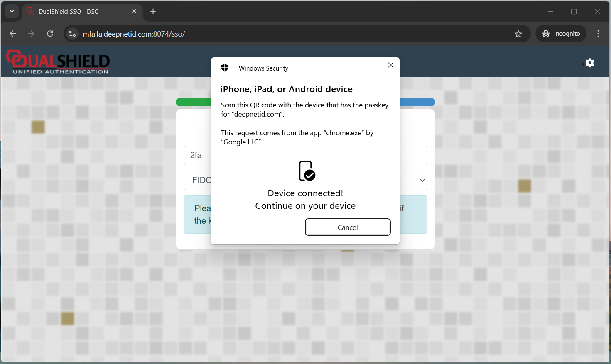
Task: Go back to previous page
Action: [13, 34]
